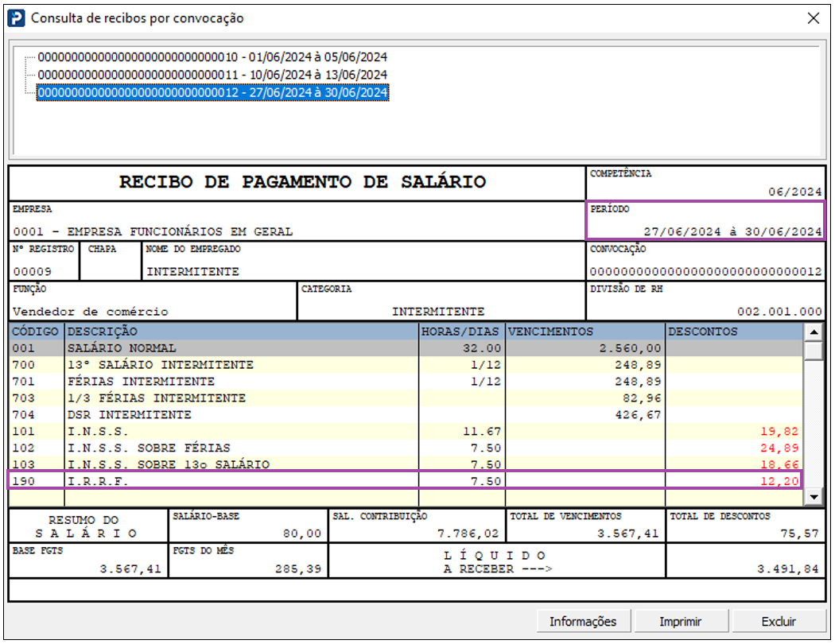
Task: Select the DSR INTERMITENTE row
Action: point(406,414)
